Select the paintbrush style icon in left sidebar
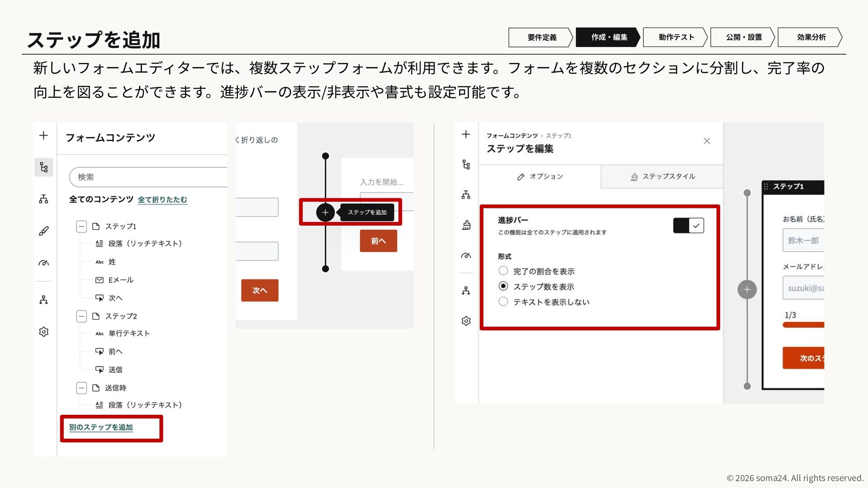 43,231
